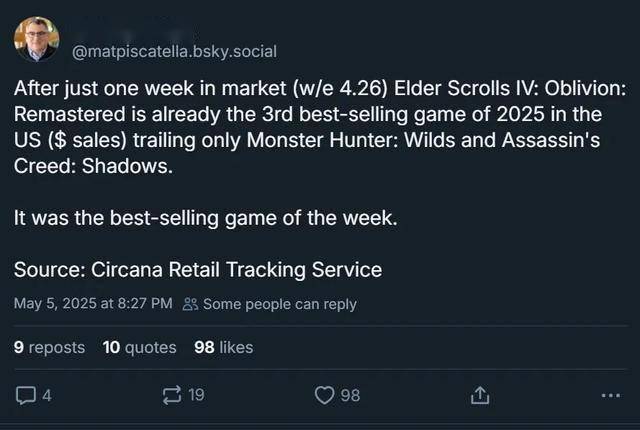Screen dimensions: 640x430
Task: Open the three-dot more options menu
Action: click(611, 396)
